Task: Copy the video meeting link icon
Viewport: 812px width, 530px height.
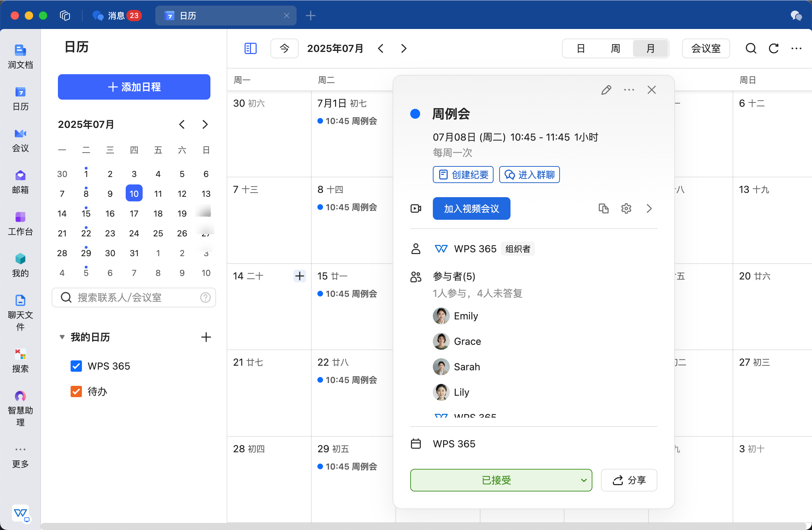Action: [604, 208]
